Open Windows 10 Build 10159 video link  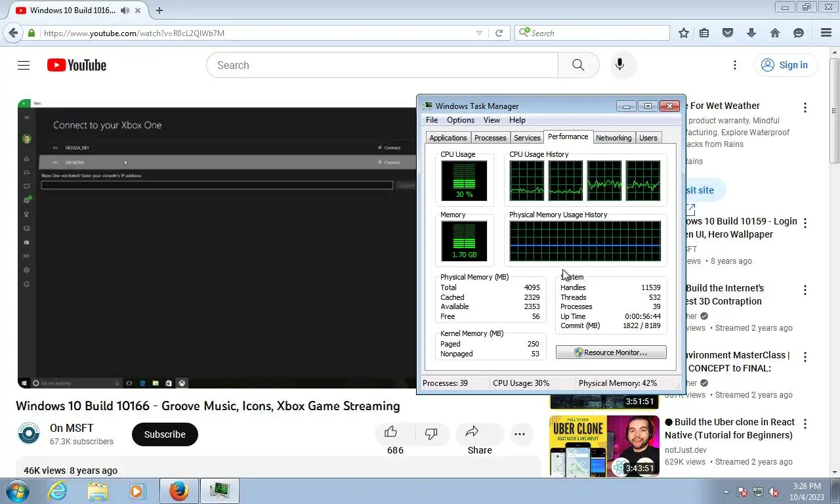[x=740, y=228]
